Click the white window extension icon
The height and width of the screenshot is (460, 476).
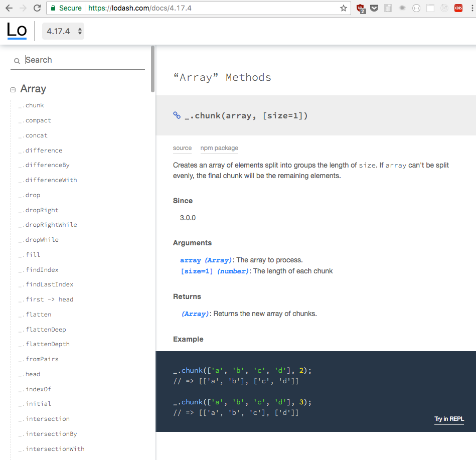pyautogui.click(x=430, y=8)
